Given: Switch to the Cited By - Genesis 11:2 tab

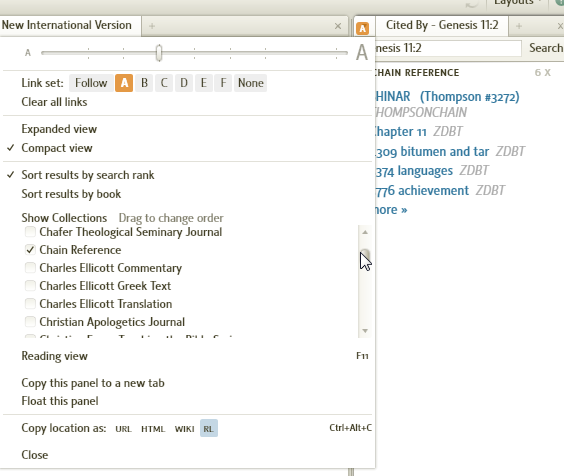Looking at the screenshot, I should (x=442, y=25).
